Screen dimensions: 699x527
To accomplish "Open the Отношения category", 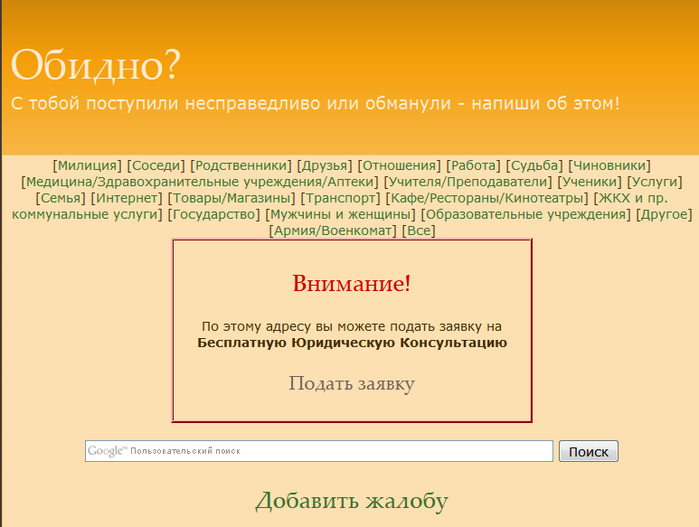I will click(x=399, y=165).
